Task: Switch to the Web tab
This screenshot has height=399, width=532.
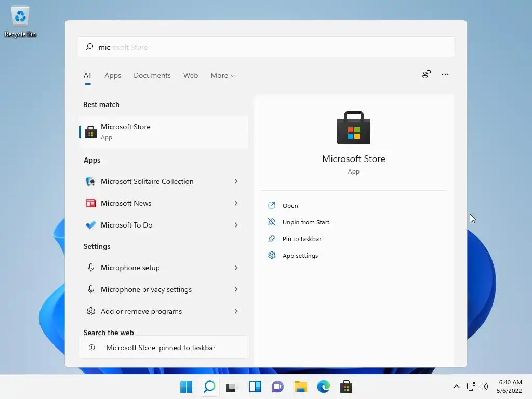Action: [x=191, y=75]
